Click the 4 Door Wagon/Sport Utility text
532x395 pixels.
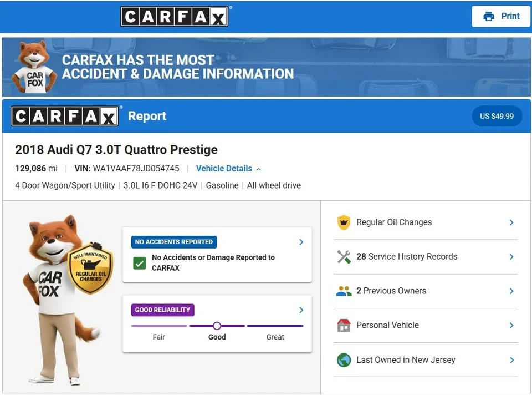click(65, 185)
